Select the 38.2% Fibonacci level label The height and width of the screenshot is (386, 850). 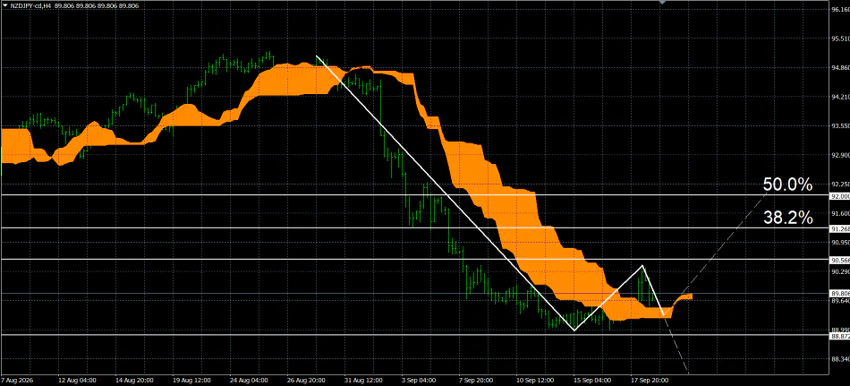point(788,218)
